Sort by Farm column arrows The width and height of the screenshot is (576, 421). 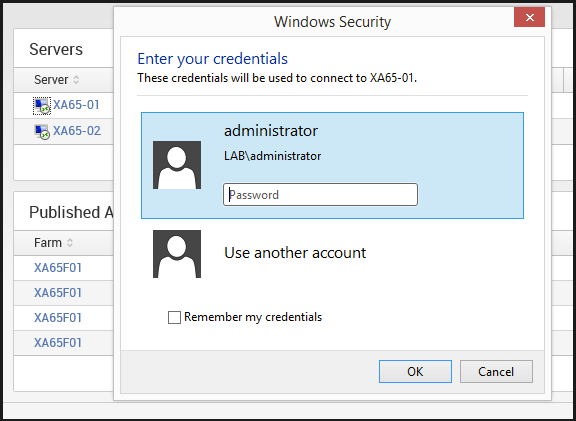pos(70,242)
